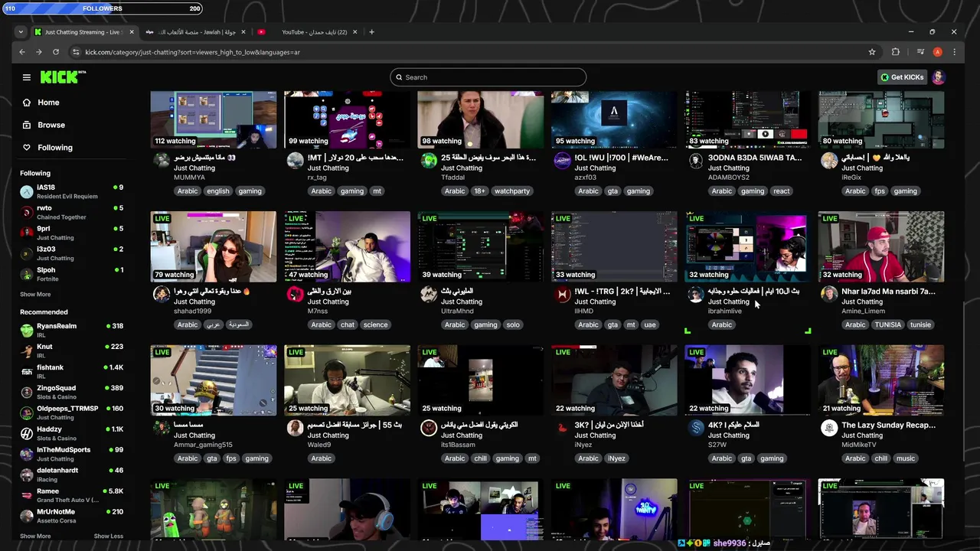
Task: Click the Home sidebar item
Action: pyautogui.click(x=48, y=103)
